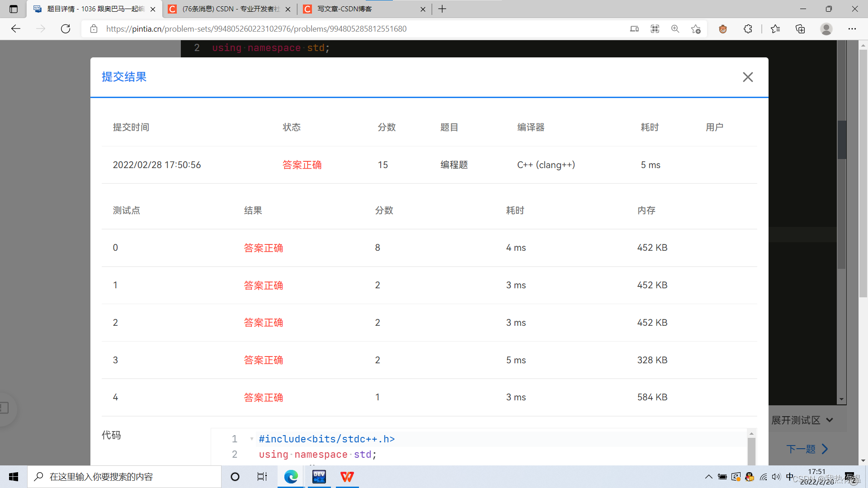
Task: Click the add-to-favorites star icon
Action: pyautogui.click(x=696, y=28)
